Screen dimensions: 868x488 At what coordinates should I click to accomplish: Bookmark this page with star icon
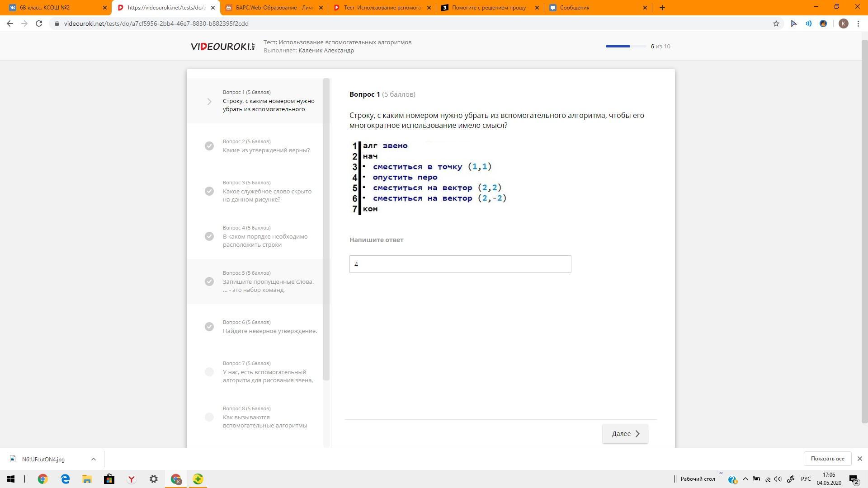pos(776,23)
